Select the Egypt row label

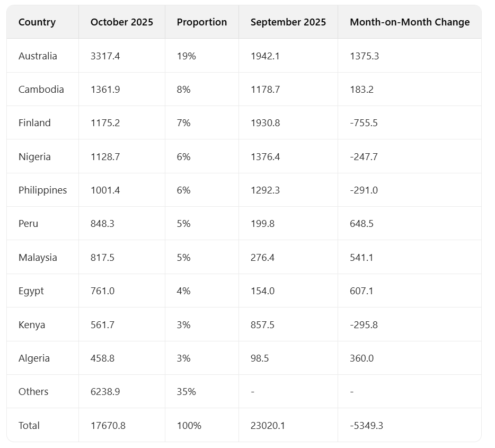tap(31, 291)
